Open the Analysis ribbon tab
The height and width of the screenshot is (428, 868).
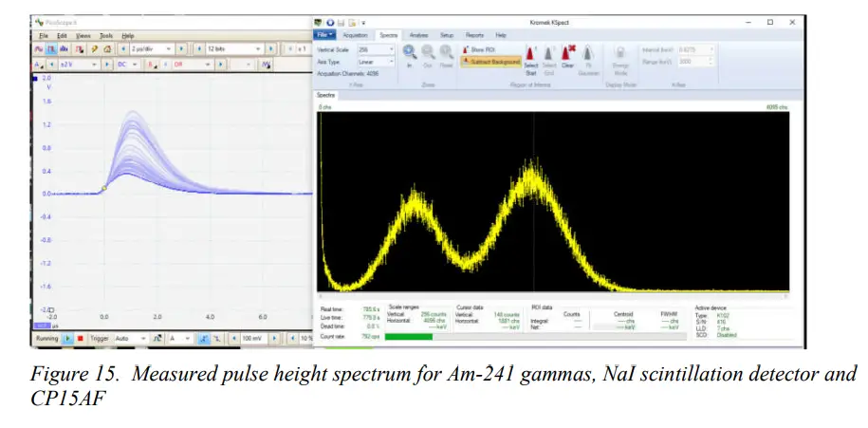[419, 35]
